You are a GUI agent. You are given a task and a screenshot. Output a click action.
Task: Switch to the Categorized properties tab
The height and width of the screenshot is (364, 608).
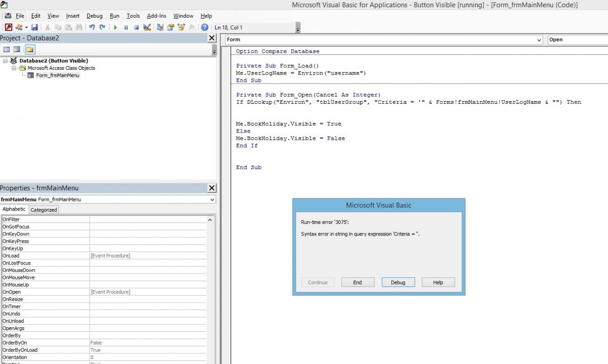(44, 210)
